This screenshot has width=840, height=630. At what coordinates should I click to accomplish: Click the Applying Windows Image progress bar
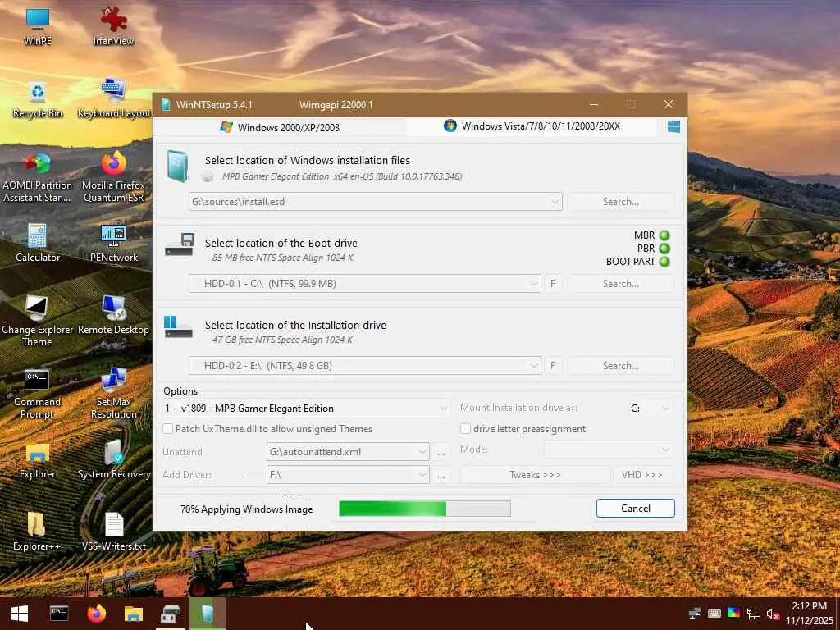click(425, 509)
